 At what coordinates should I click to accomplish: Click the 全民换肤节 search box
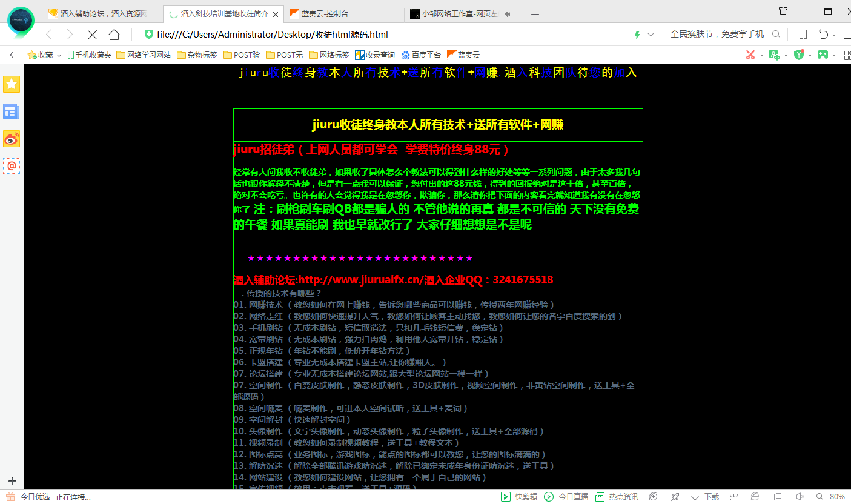click(x=717, y=35)
